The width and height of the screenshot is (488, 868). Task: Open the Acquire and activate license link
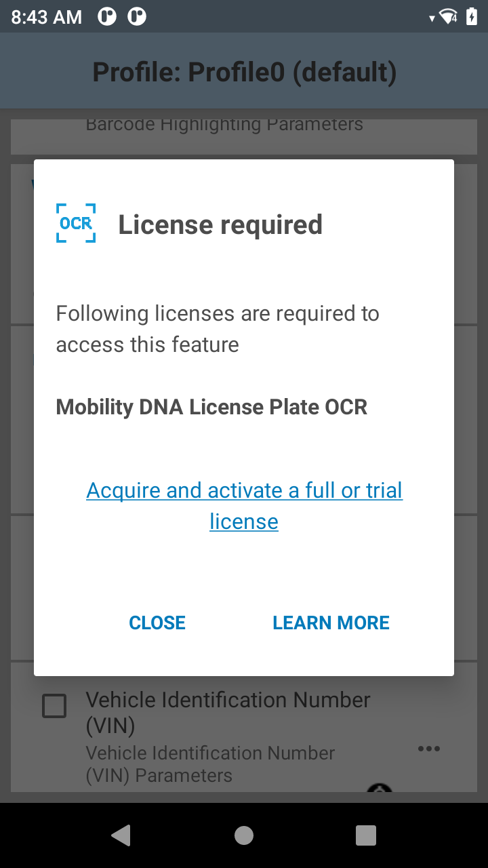pos(244,506)
